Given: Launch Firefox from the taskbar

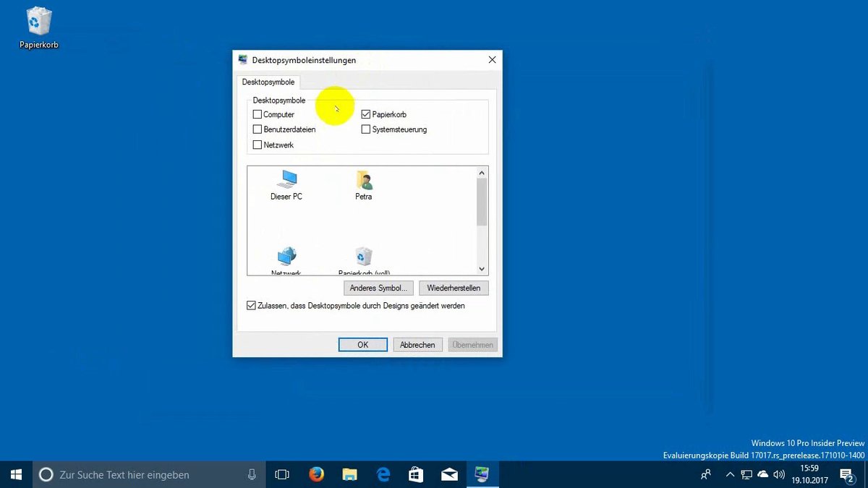Looking at the screenshot, I should tap(316, 474).
